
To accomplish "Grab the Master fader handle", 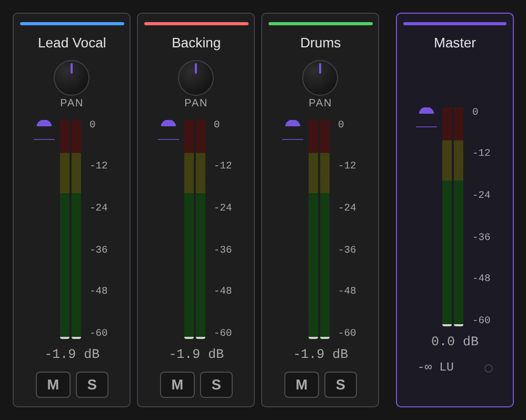I will tap(426, 111).
